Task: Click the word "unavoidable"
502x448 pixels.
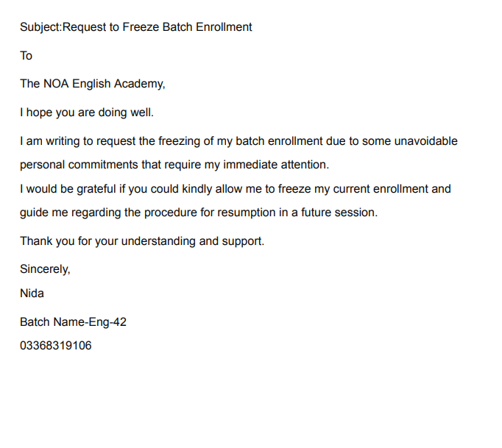Action: coord(428,141)
